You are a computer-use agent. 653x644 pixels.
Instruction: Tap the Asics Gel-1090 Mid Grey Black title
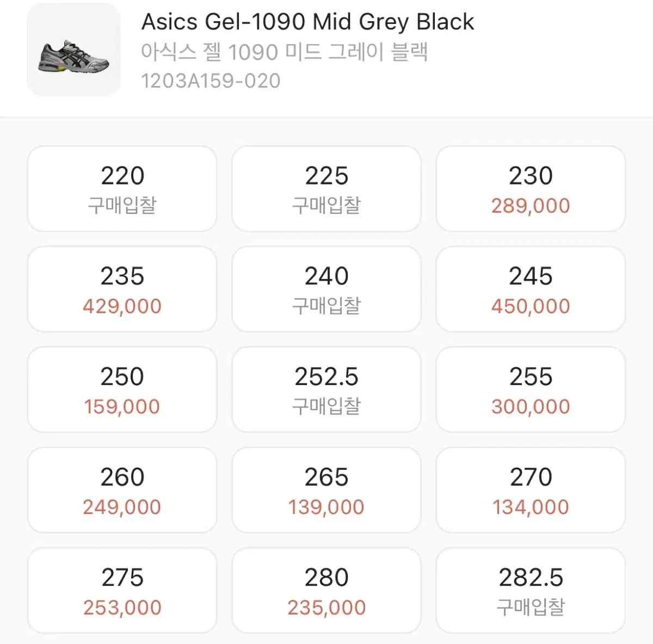point(307,22)
